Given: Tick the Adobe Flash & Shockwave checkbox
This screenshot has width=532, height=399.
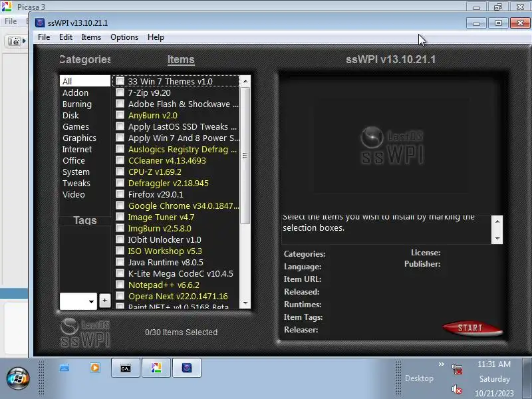Looking at the screenshot, I should pyautogui.click(x=120, y=104).
